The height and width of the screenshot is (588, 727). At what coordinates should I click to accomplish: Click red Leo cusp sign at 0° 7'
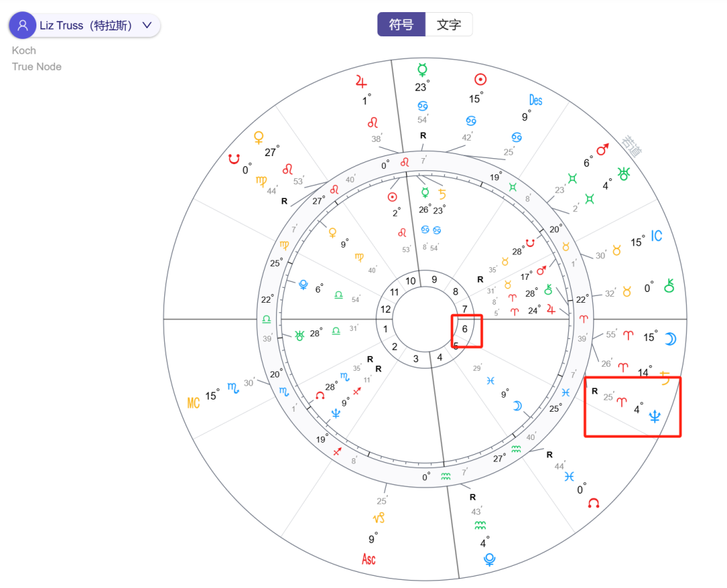point(405,162)
